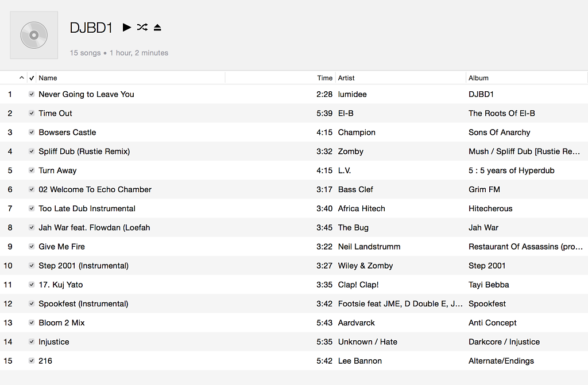The width and height of the screenshot is (588, 385).
Task: Click artist Wiley & Zomby
Action: pyautogui.click(x=365, y=266)
